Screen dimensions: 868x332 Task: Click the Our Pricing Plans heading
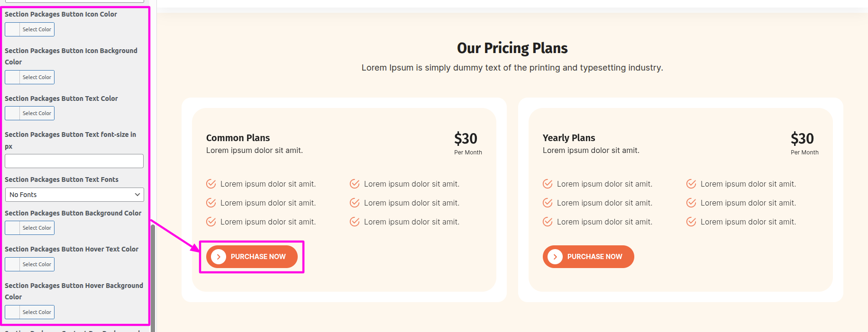coord(512,48)
